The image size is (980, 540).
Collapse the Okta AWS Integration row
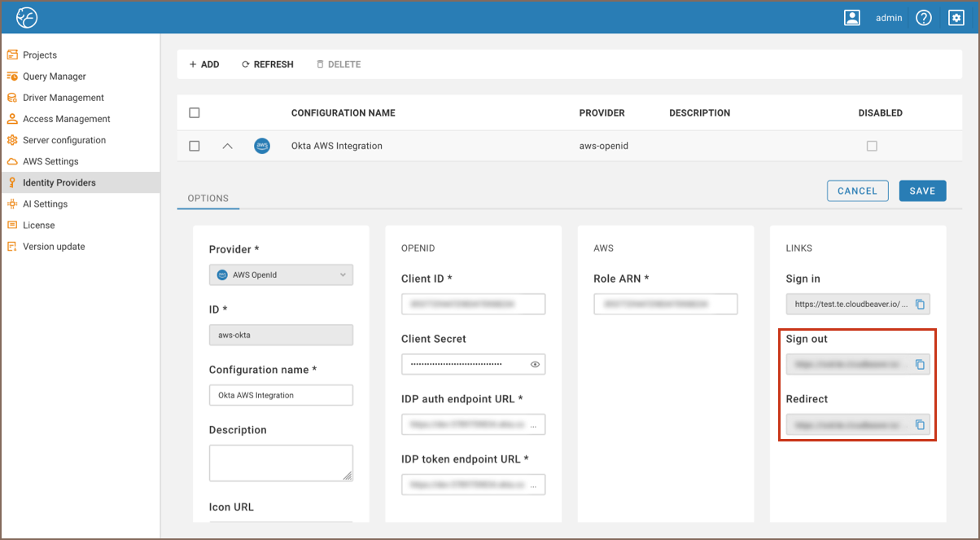pos(228,146)
